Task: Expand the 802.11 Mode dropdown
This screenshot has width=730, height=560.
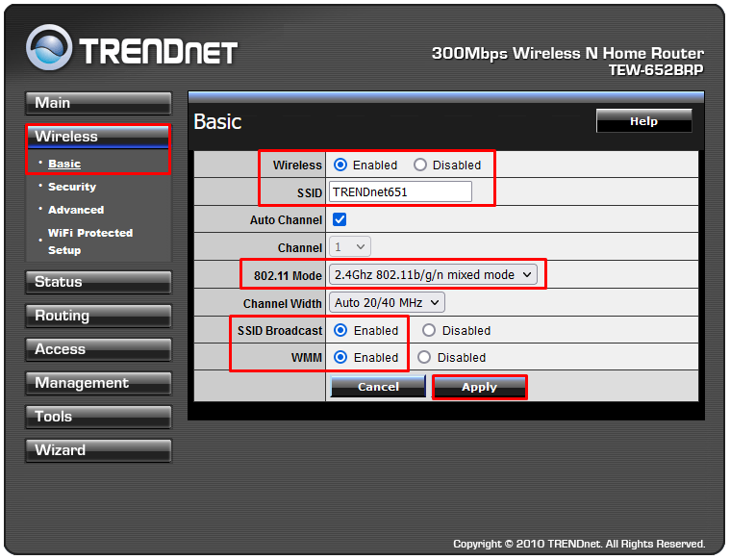Action: click(433, 274)
